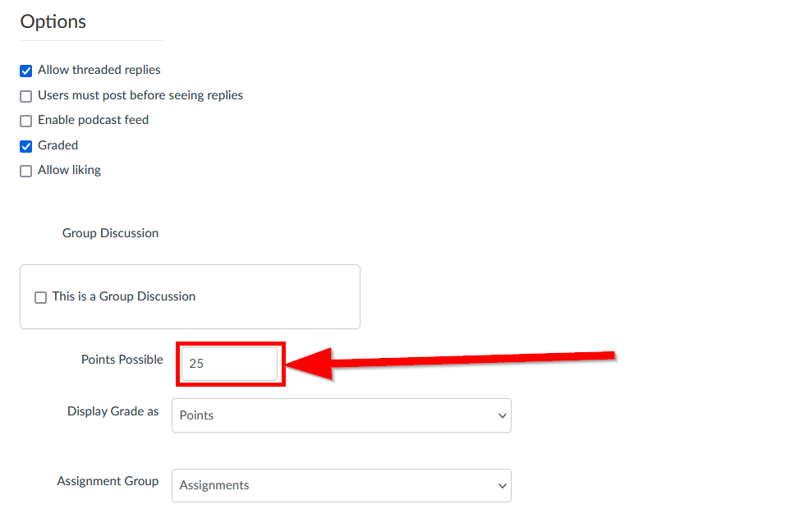Viewport: 790px width, 532px height.
Task: Click the Users must post label text
Action: point(140,95)
